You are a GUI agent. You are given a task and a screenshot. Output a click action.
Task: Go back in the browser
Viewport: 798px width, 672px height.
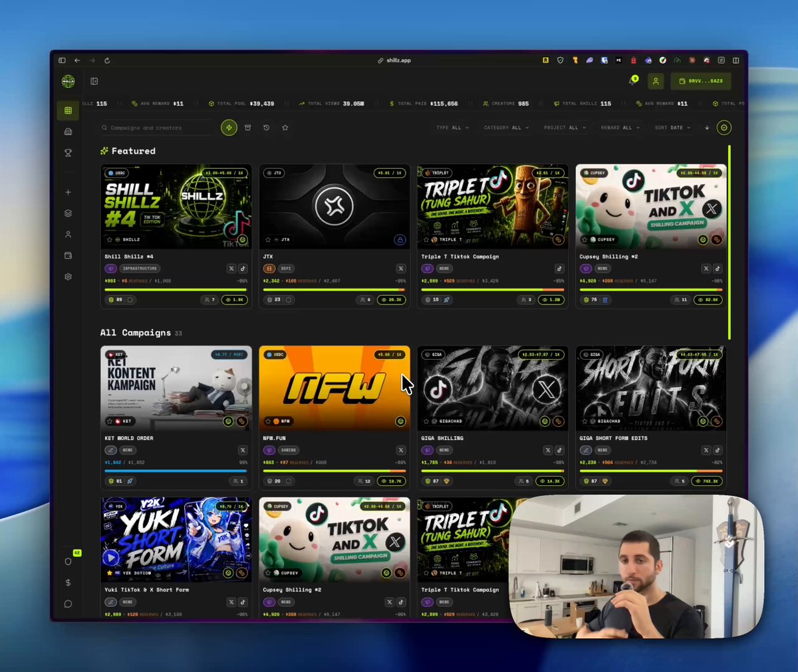pyautogui.click(x=77, y=60)
